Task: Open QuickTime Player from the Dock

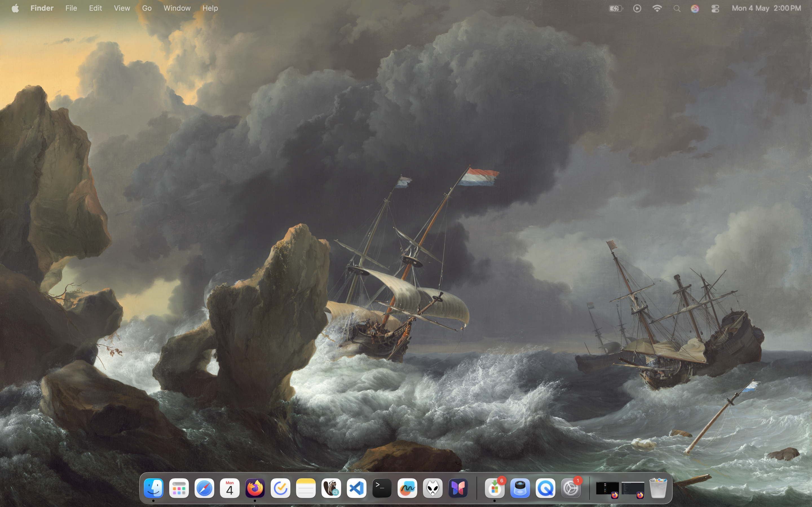Action: coord(545,488)
